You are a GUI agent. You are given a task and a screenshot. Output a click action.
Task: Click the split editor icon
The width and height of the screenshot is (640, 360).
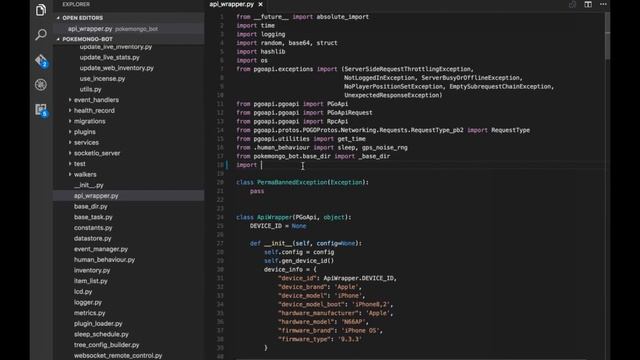pos(588,4)
